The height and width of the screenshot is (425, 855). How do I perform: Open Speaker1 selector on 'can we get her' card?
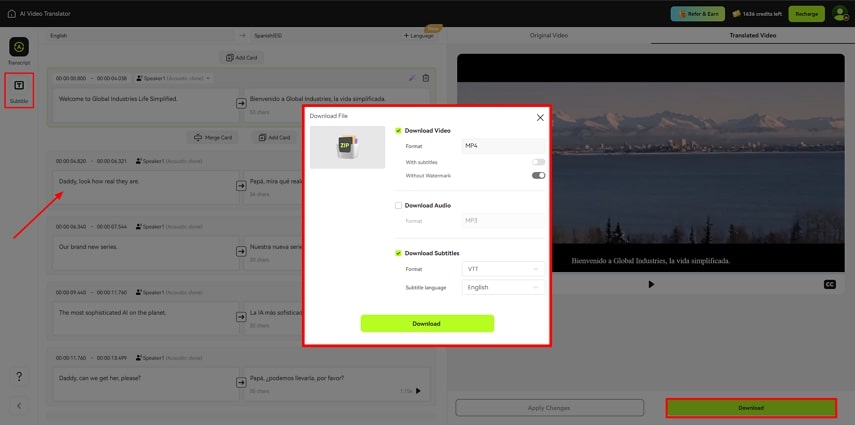point(170,358)
